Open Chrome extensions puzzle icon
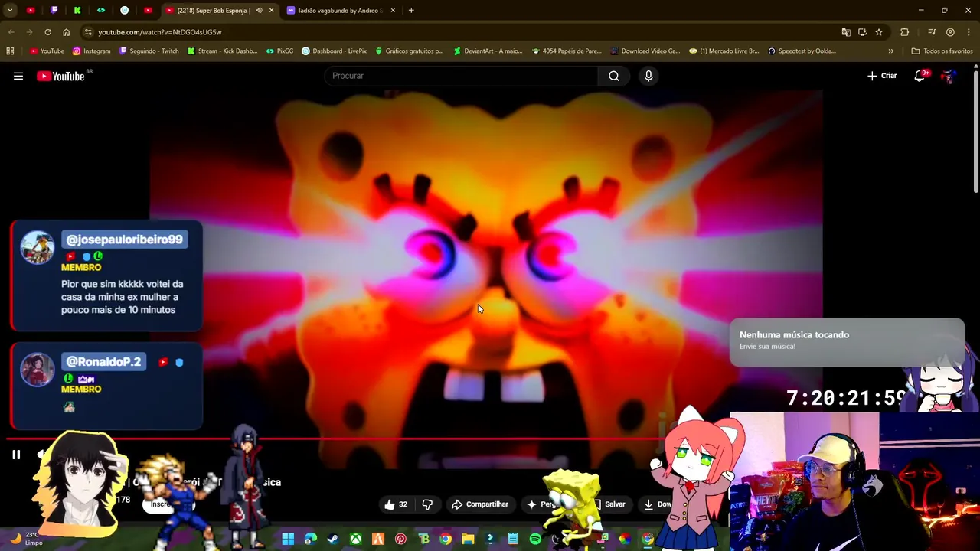980x551 pixels. (905, 32)
